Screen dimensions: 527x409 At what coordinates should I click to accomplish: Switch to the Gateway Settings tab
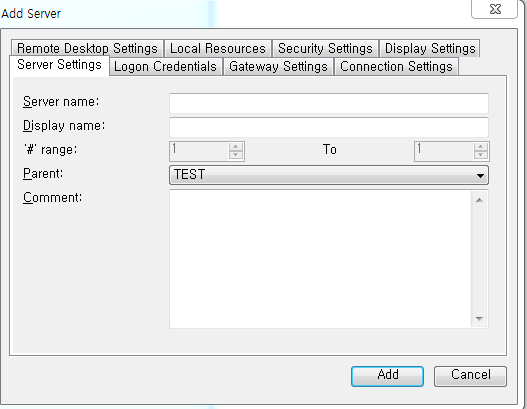(278, 67)
